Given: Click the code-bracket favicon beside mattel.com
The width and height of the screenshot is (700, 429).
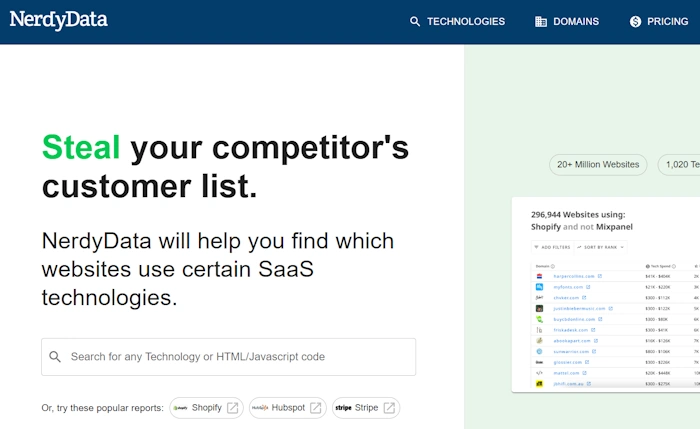Looking at the screenshot, I should point(539,373).
